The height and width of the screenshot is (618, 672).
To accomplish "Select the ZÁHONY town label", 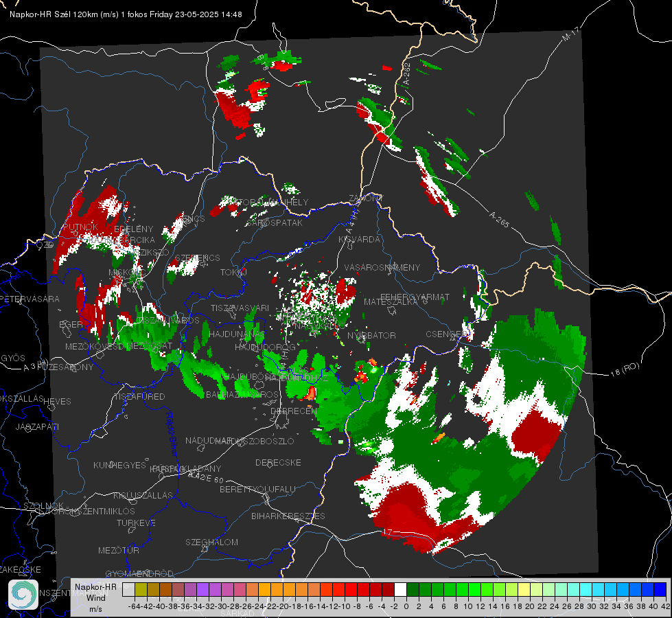I will (x=366, y=198).
